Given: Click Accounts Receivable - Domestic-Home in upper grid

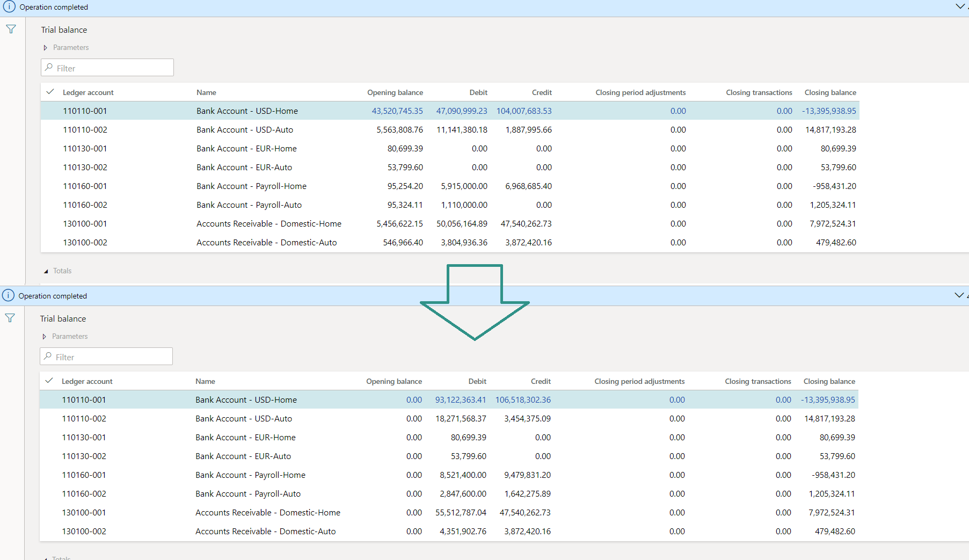Looking at the screenshot, I should (x=269, y=223).
